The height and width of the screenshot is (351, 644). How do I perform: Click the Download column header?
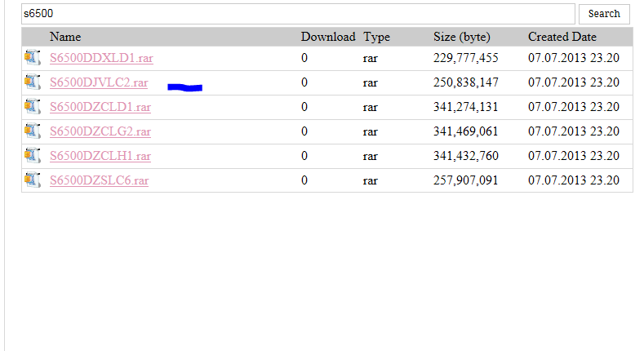point(328,37)
